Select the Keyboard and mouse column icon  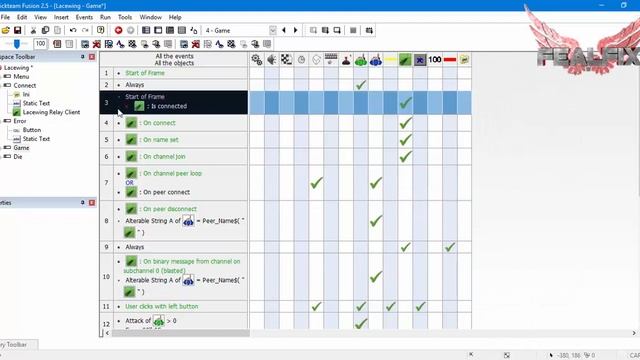(331, 60)
